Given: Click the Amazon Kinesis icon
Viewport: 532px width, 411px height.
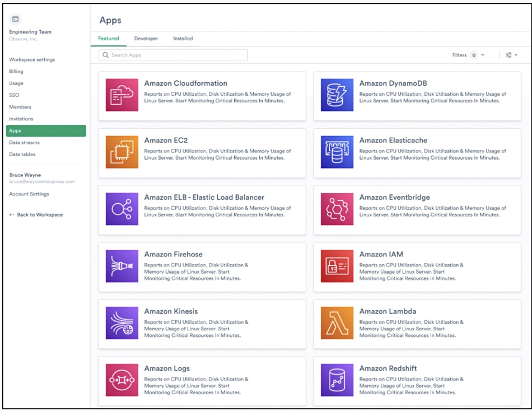Looking at the screenshot, I should (x=122, y=323).
